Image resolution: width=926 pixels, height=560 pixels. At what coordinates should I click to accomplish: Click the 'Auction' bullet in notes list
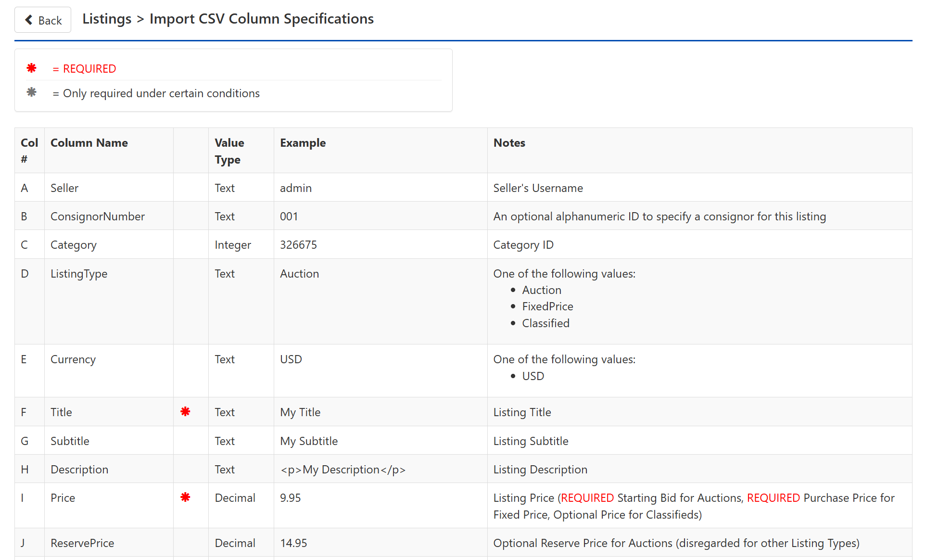click(x=542, y=290)
